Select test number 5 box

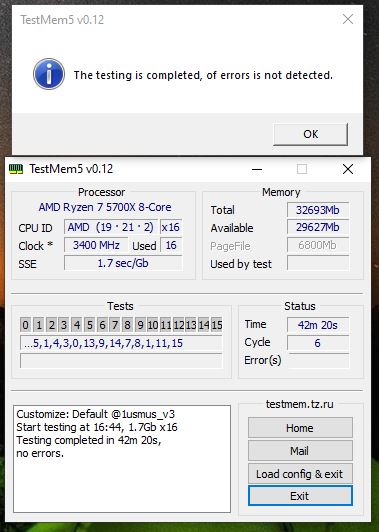click(90, 325)
